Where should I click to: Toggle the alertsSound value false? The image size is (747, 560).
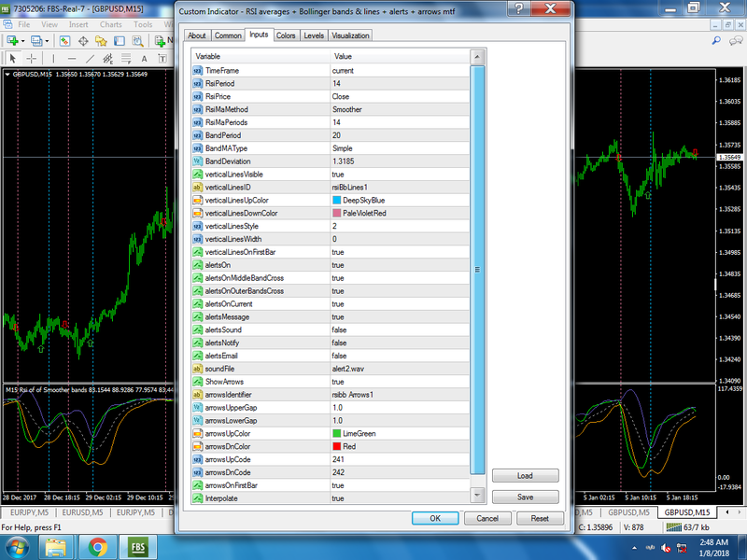click(x=400, y=329)
